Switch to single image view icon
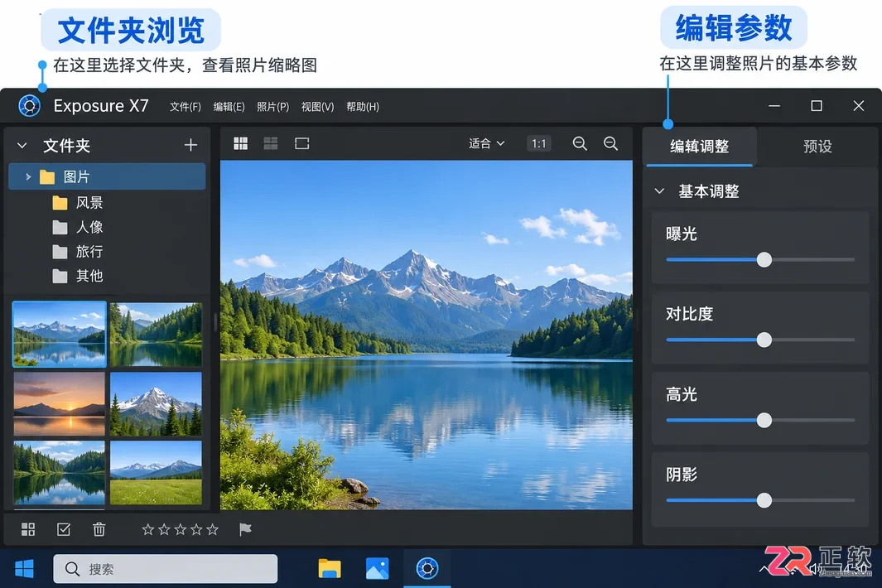The image size is (882, 588). tap(302, 143)
